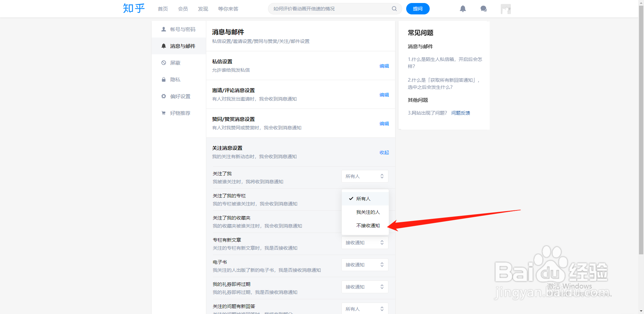This screenshot has height=314, width=644.
Task: Open private messages via chat bubble icon
Action: (483, 9)
